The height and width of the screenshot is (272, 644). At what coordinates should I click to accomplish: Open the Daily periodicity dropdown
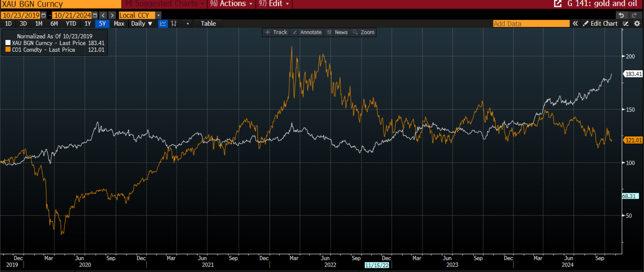[142, 23]
